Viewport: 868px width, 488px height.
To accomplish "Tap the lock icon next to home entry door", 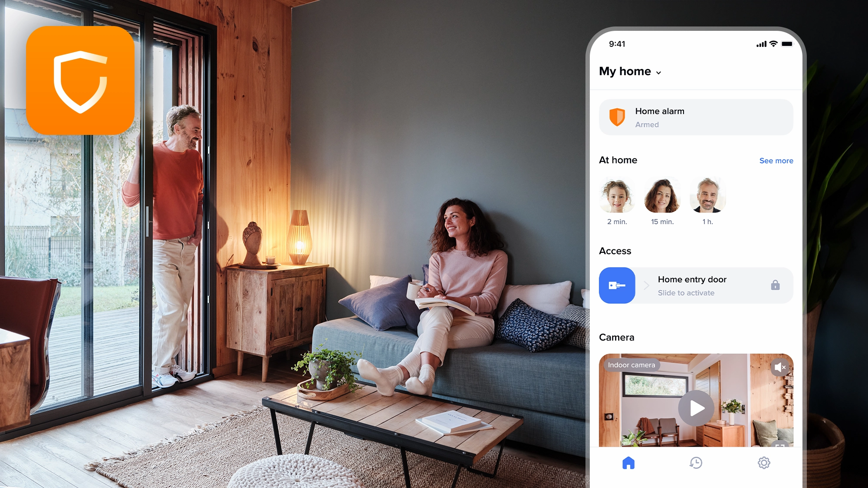I will pos(775,285).
